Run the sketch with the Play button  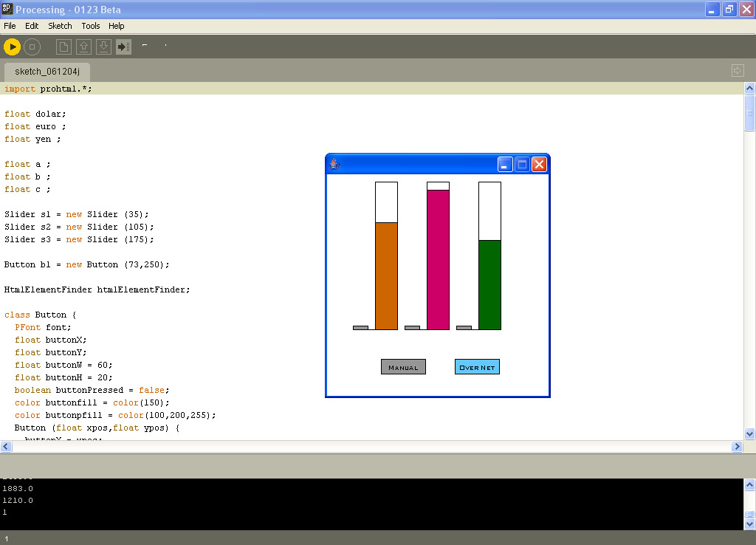(x=12, y=47)
